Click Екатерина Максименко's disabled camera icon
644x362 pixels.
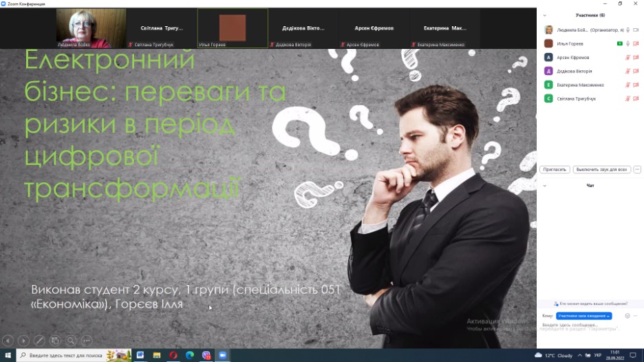click(x=636, y=85)
